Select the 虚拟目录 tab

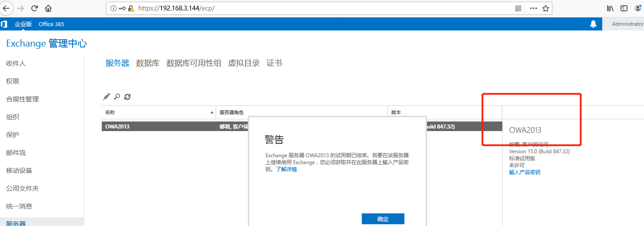(x=244, y=63)
